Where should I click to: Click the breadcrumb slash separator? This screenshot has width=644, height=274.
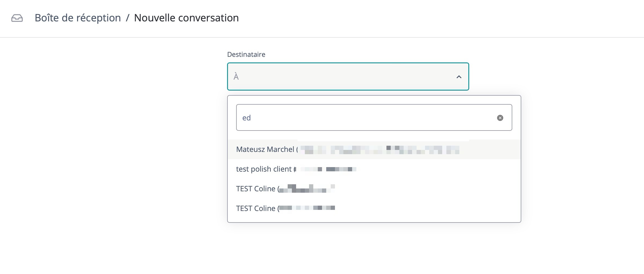[128, 18]
